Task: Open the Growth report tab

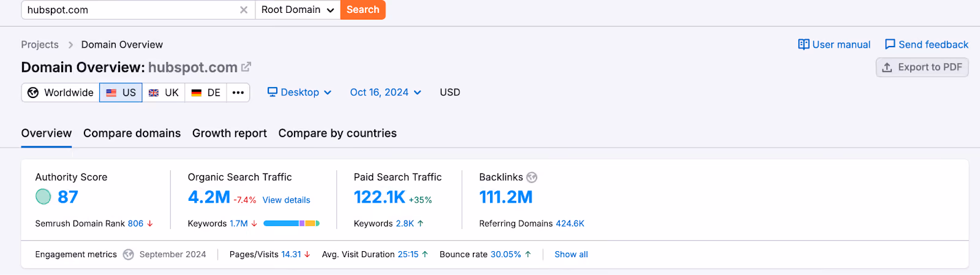Action: [230, 134]
